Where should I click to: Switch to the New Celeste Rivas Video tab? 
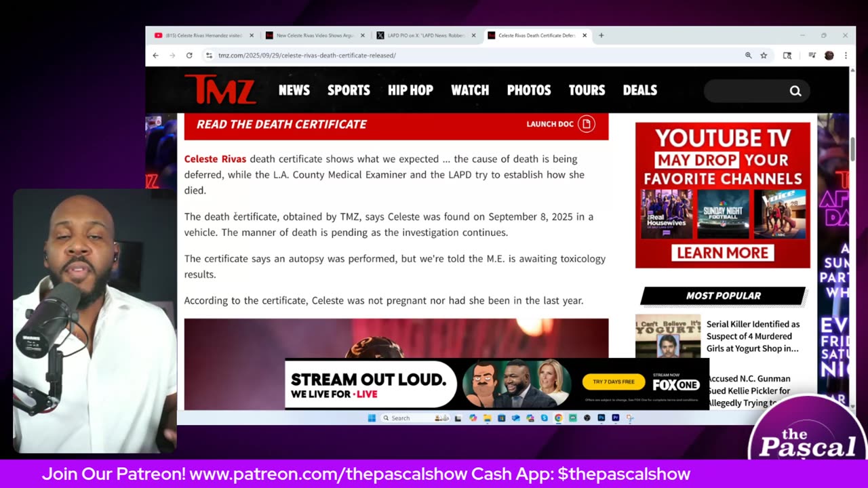pyautogui.click(x=314, y=35)
